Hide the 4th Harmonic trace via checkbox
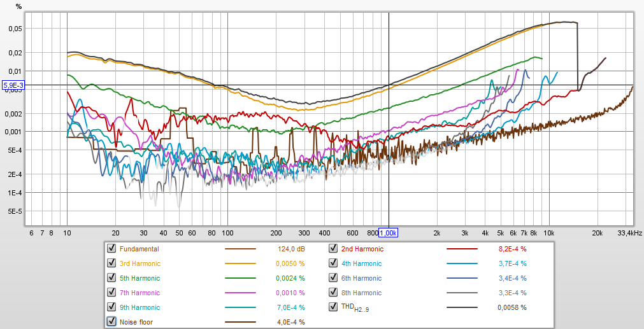The image size is (644, 329). (333, 263)
